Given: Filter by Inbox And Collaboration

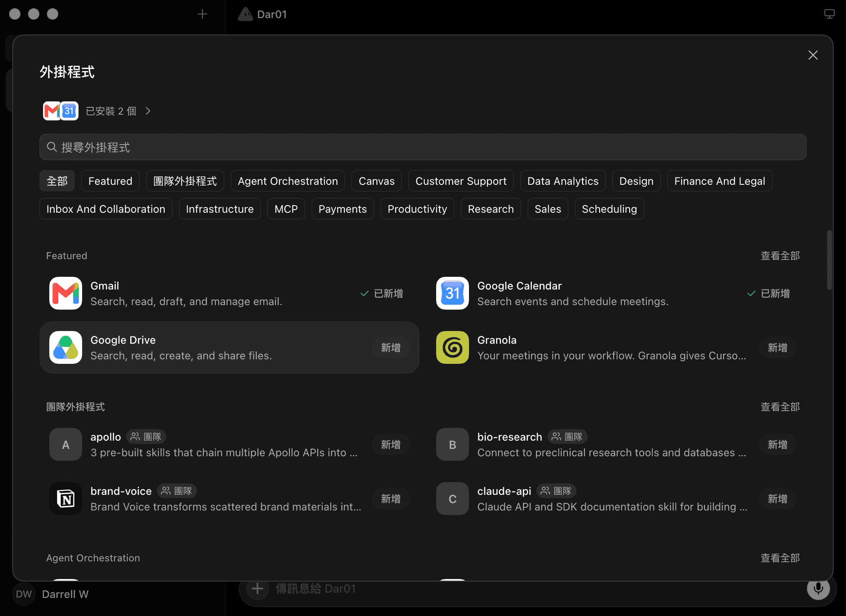Looking at the screenshot, I should [106, 209].
